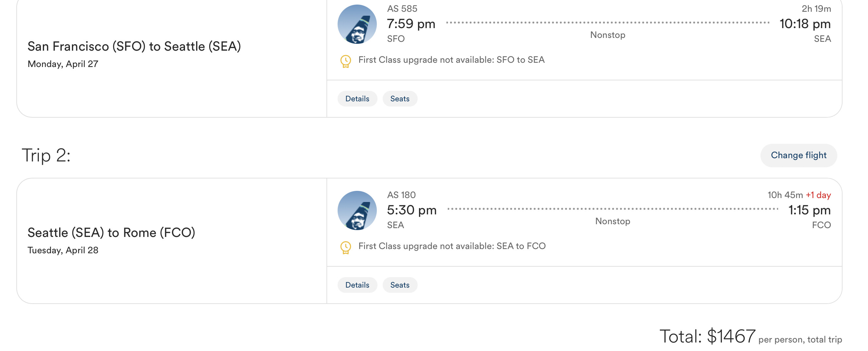Click upgrade status icon for SFO to SEA
Screen dimensions: 868x351
(x=345, y=61)
